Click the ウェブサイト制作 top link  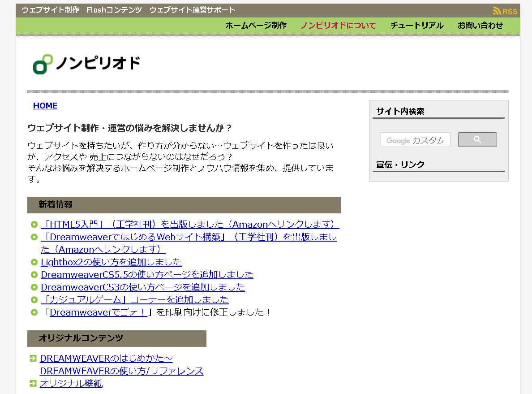(51, 10)
